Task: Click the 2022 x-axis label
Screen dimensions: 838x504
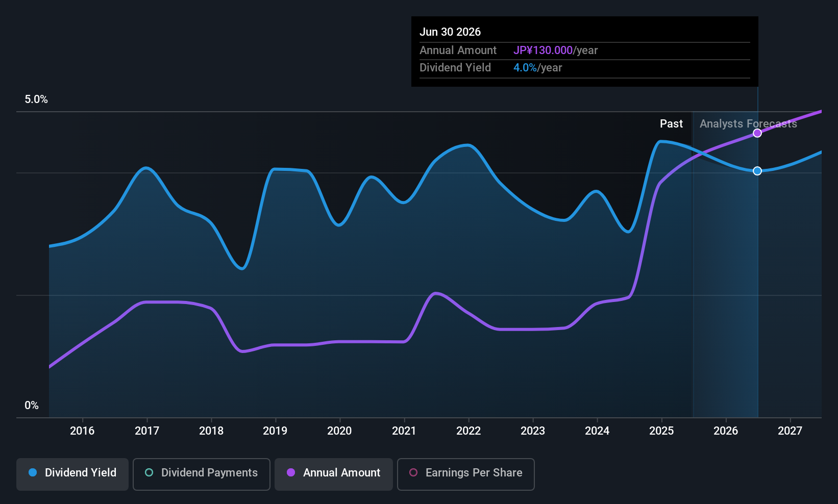Action: pos(469,431)
